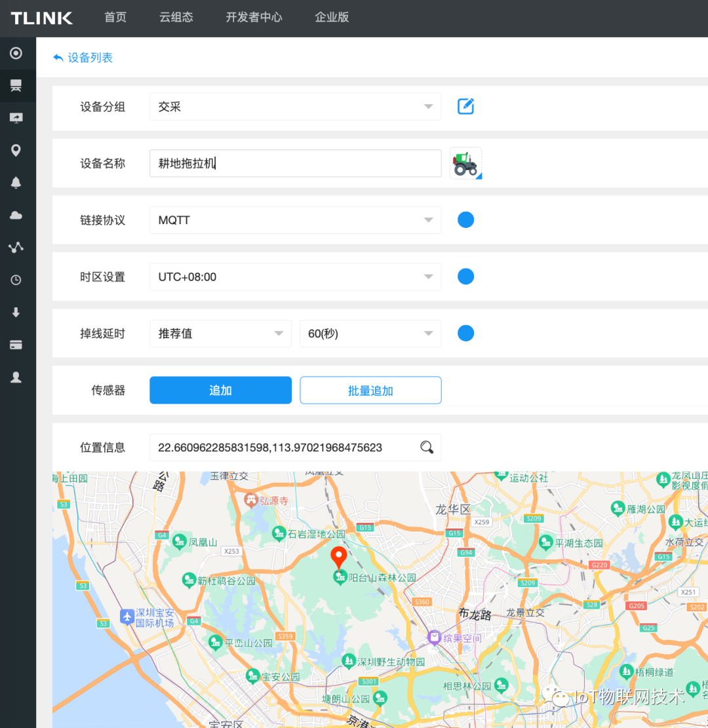Open the clock history icon in sidebar
Viewport: 708px width, 728px height.
point(16,280)
